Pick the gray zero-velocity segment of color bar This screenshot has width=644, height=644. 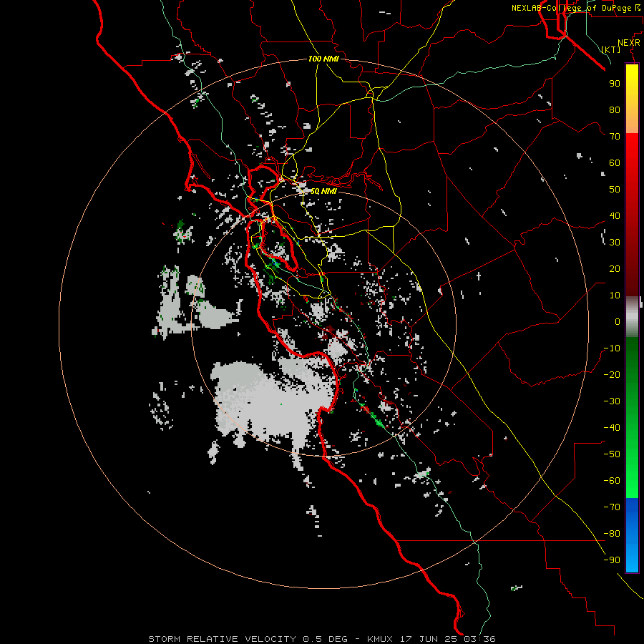point(632,316)
